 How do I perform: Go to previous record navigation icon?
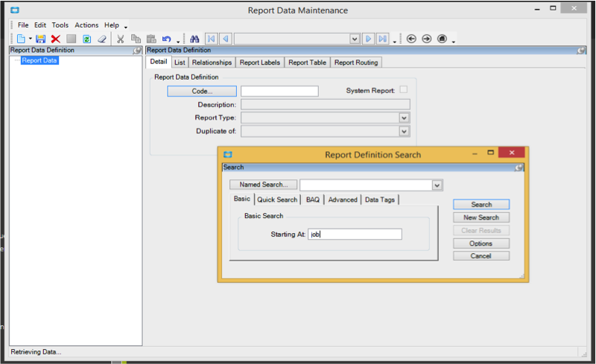point(226,39)
